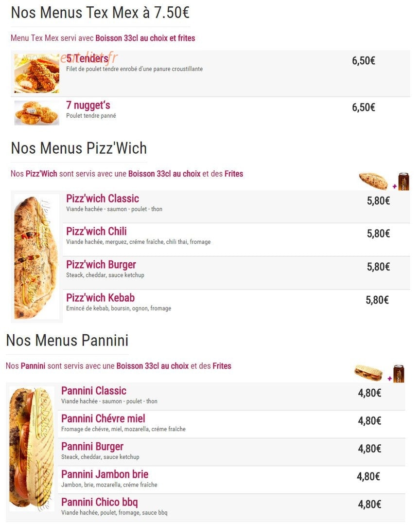Click the small pannini icon above prices

click(x=368, y=373)
